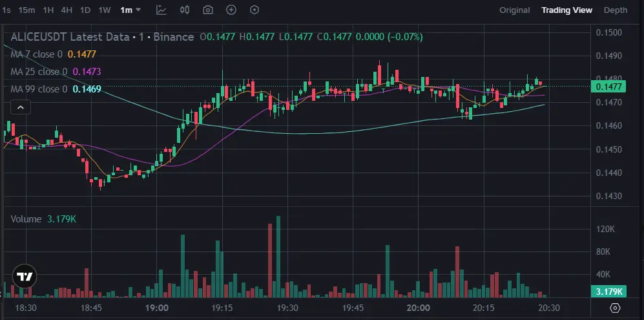The image size is (644, 320).
Task: Select the 1H timeframe
Action: (x=48, y=10)
